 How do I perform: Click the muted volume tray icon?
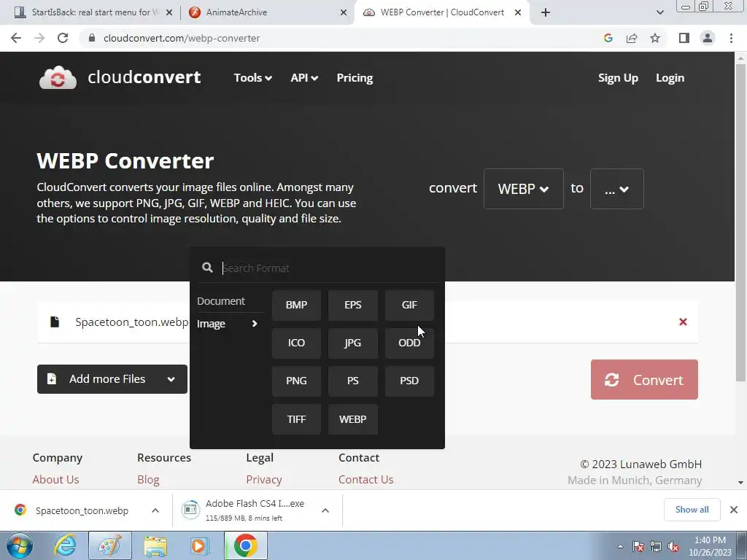[673, 547]
